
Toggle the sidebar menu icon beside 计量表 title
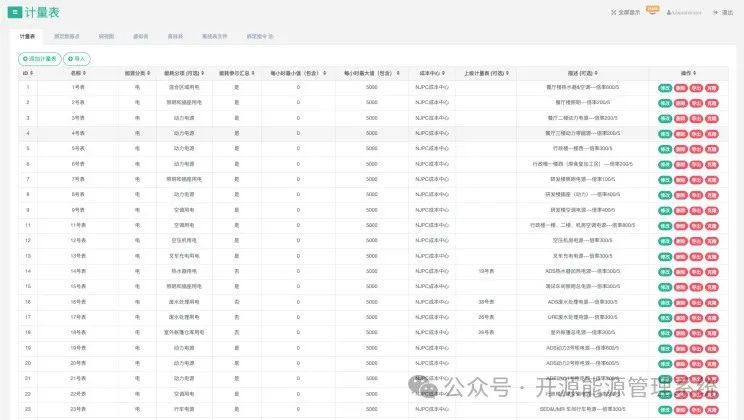point(15,12)
